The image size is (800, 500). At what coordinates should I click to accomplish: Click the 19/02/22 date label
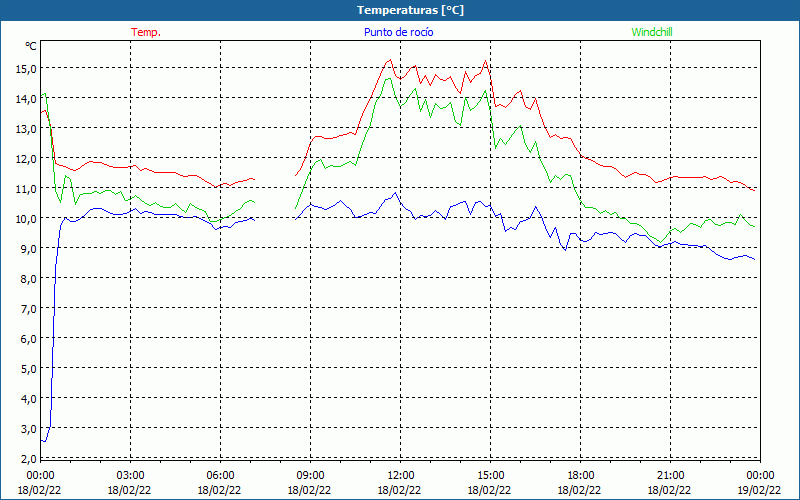click(x=759, y=490)
